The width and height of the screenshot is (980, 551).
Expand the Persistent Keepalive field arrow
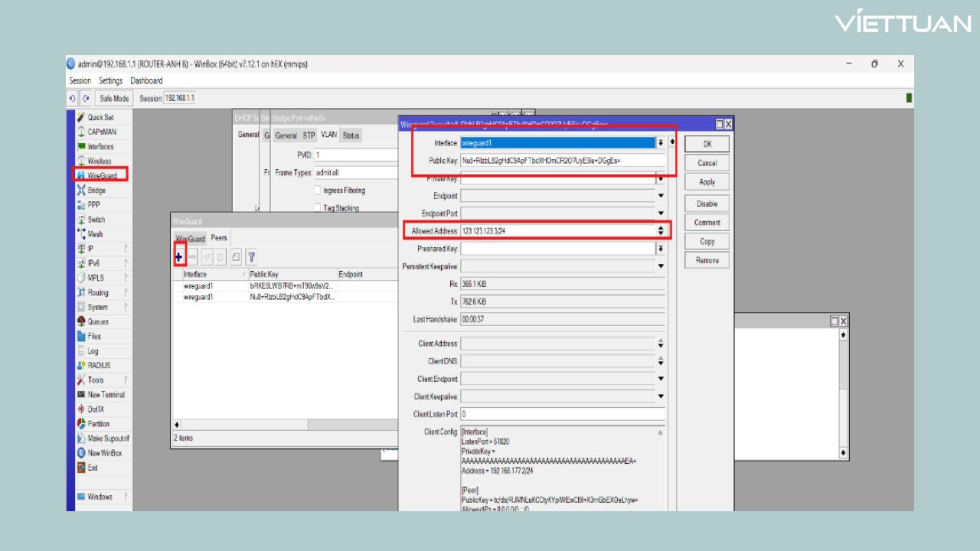coord(660,266)
